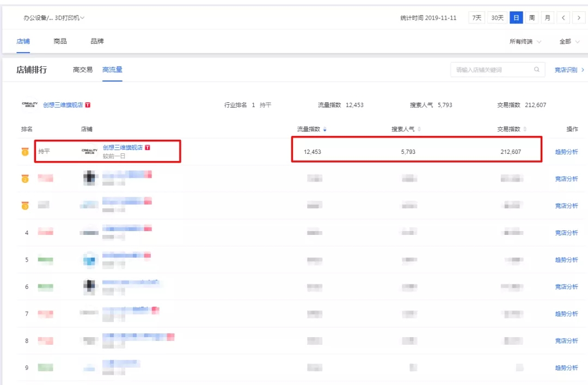
Task: Click the Tmall badge in the summary bar
Action: click(88, 105)
